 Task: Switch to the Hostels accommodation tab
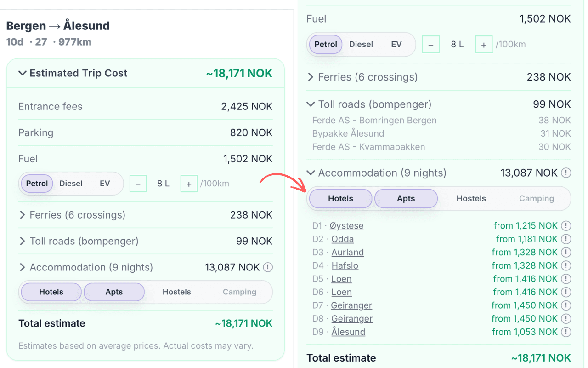(x=471, y=198)
